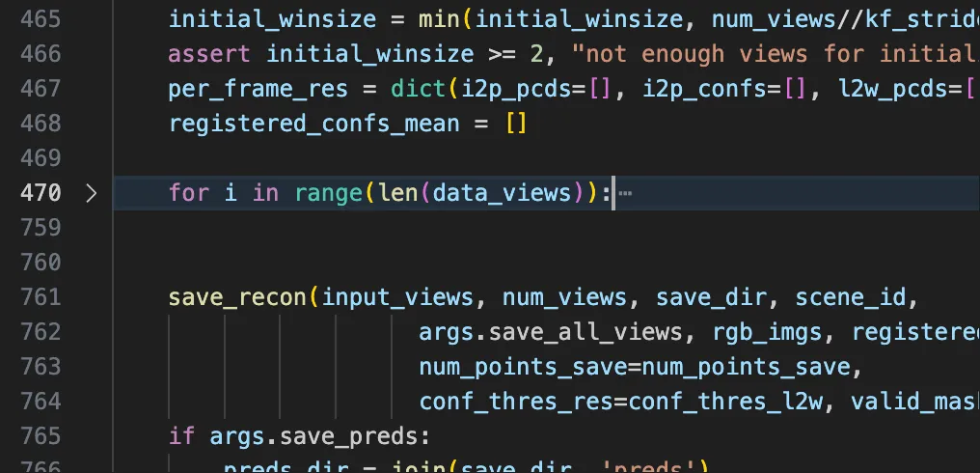Click the min function on line 465

[439, 18]
